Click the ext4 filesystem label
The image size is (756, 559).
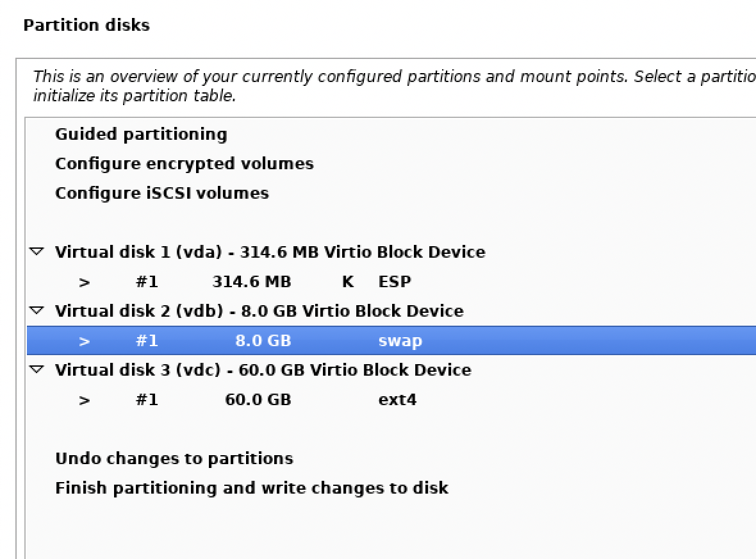point(397,400)
